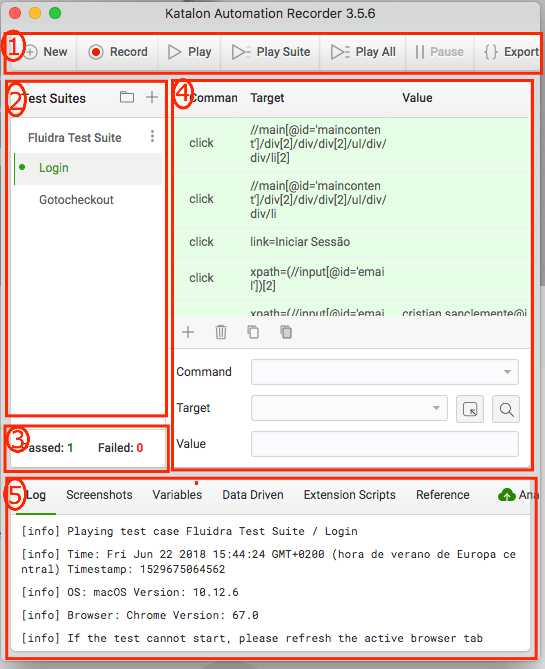The height and width of the screenshot is (669, 545).
Task: Select the click row ending div/li[2]
Action: 352,144
